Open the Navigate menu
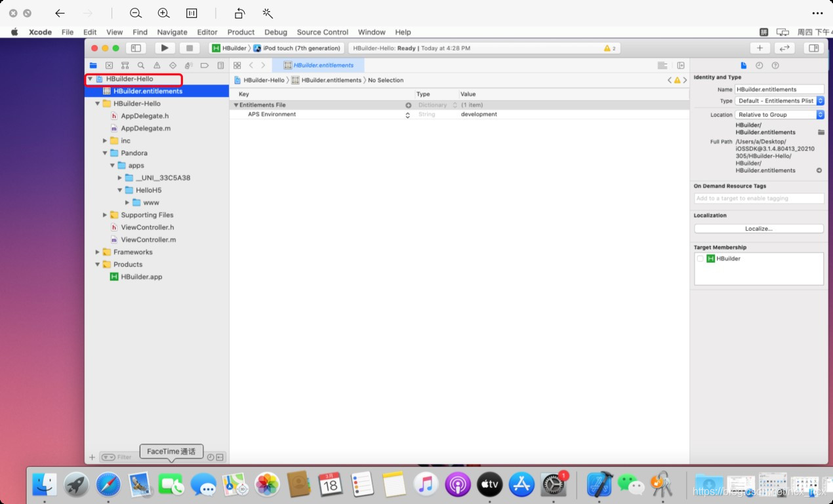This screenshot has width=833, height=504. pyautogui.click(x=172, y=32)
